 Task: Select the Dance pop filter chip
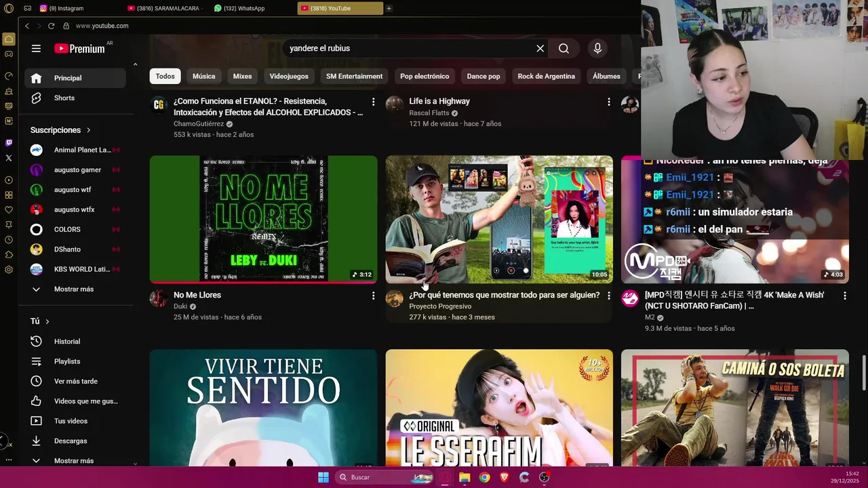484,77
